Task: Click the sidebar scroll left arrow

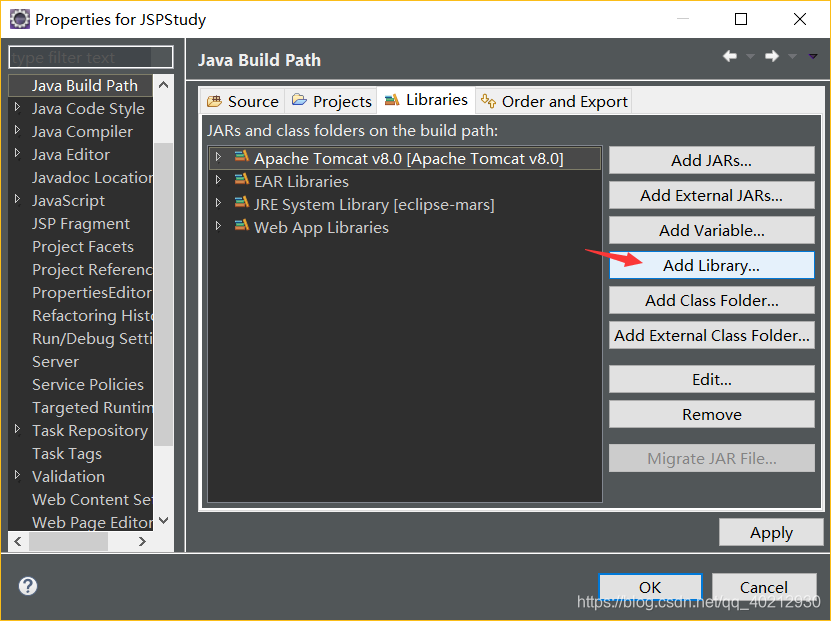Action: [18, 541]
